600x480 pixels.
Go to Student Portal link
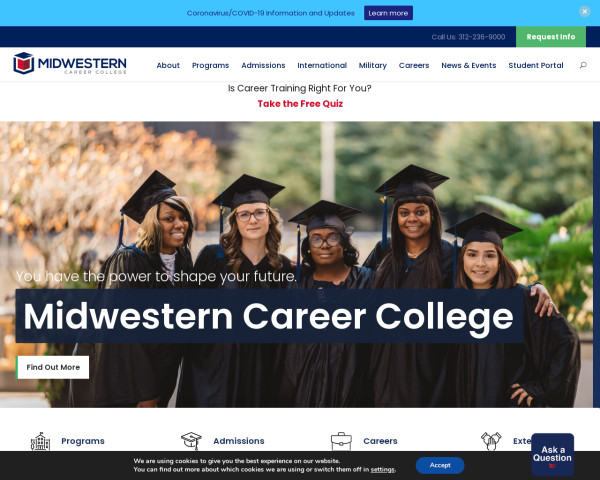click(536, 65)
